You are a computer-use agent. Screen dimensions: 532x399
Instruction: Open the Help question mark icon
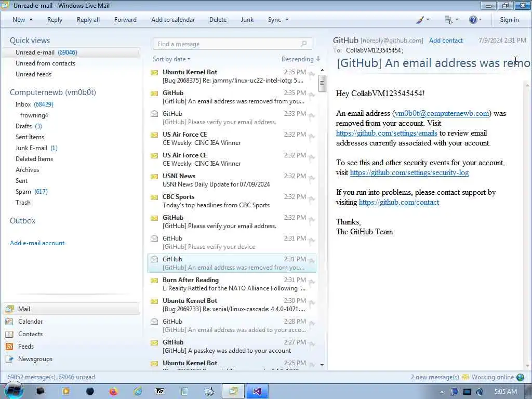(473, 20)
